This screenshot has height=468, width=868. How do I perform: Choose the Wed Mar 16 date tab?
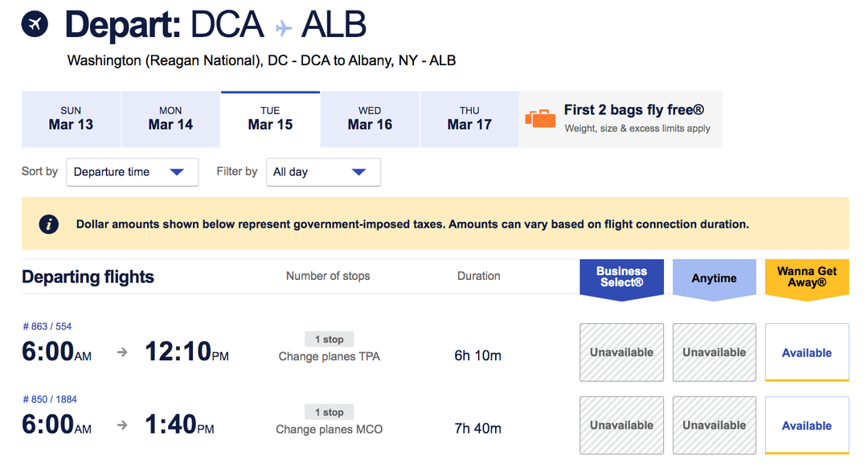[370, 119]
